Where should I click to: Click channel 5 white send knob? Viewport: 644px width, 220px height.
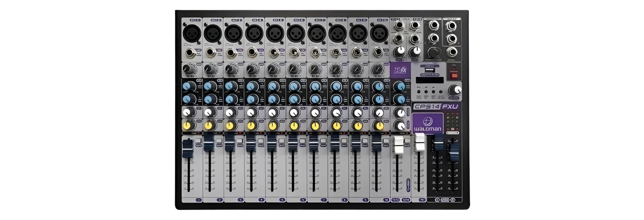pos(273,112)
